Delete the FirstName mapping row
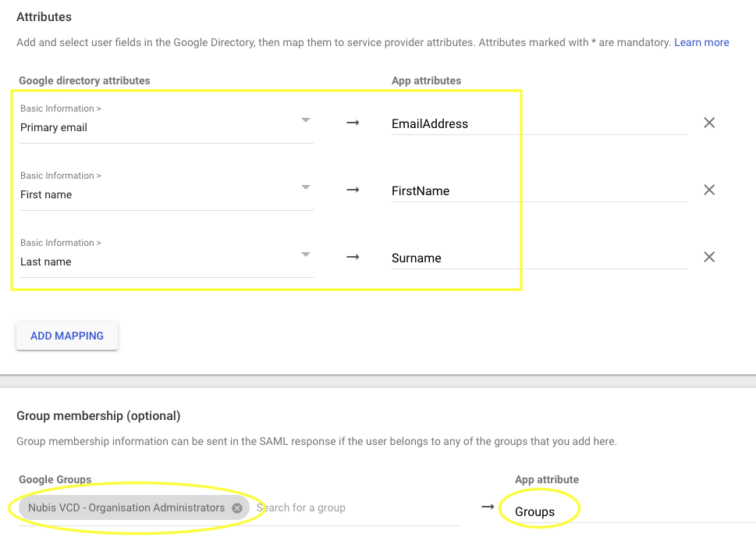 709,190
